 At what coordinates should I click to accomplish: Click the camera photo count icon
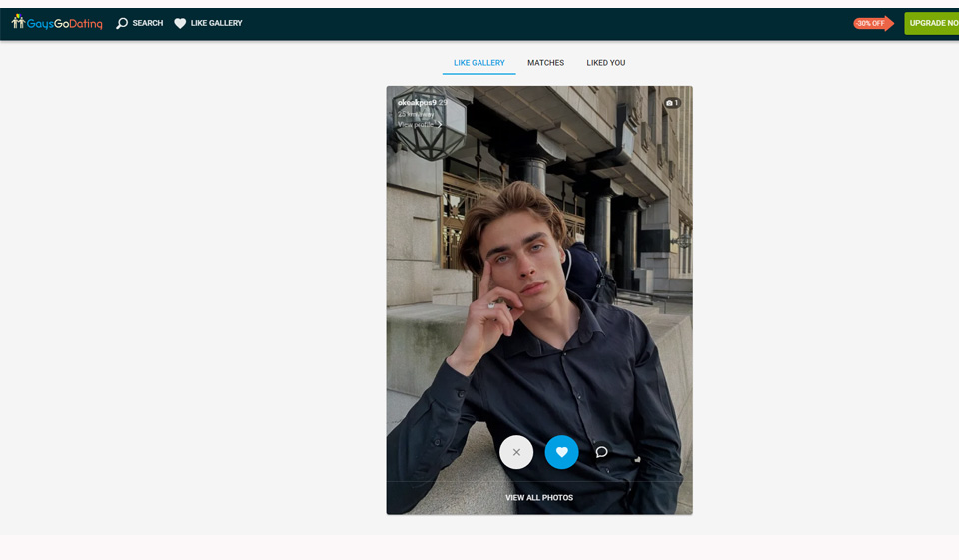(671, 103)
